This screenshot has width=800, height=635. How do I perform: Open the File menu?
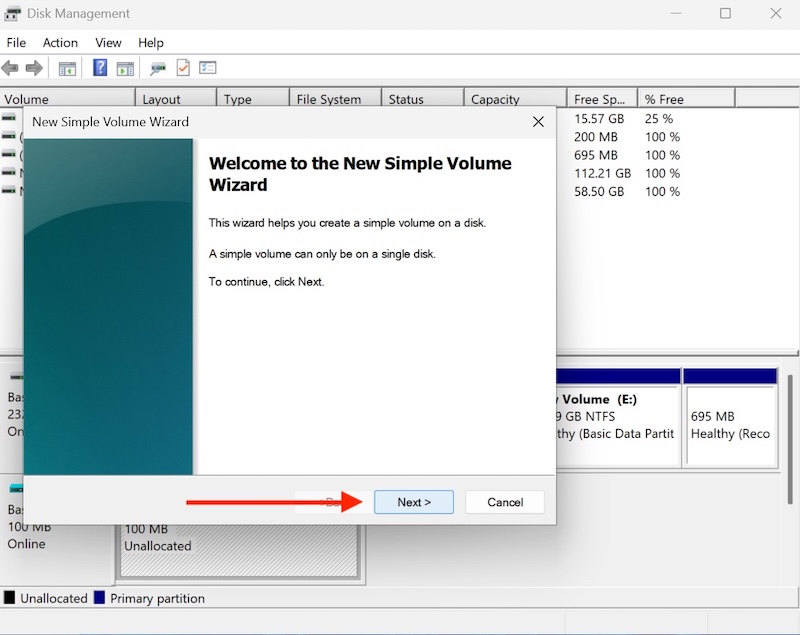(16, 42)
